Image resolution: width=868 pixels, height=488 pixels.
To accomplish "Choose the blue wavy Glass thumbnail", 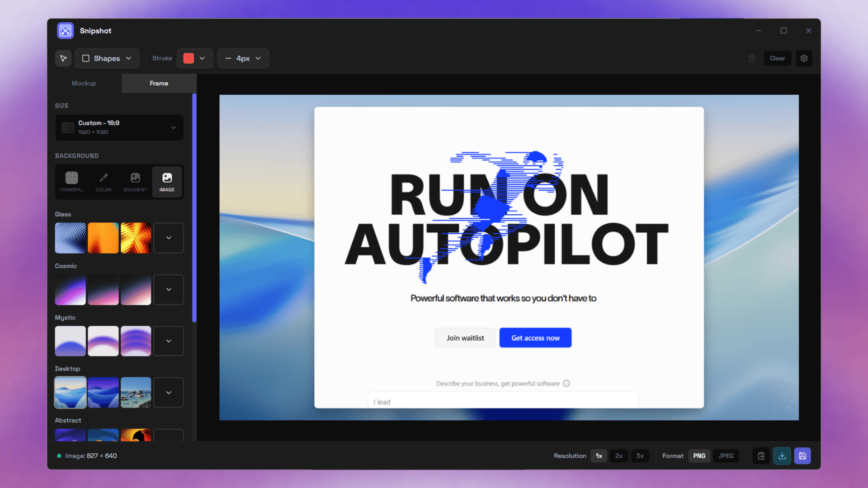I will [x=71, y=238].
